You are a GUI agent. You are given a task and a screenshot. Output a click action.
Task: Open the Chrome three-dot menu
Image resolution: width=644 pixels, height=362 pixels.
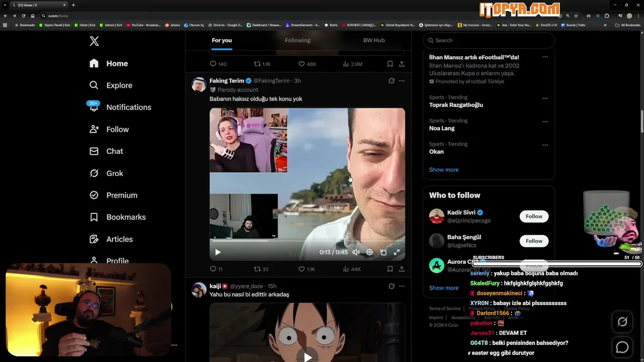click(x=638, y=16)
